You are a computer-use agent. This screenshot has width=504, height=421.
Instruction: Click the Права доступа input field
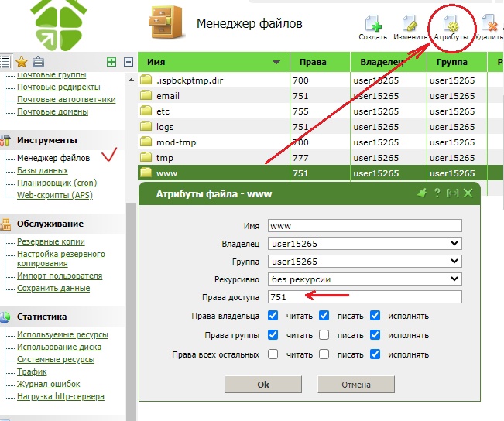pos(365,296)
